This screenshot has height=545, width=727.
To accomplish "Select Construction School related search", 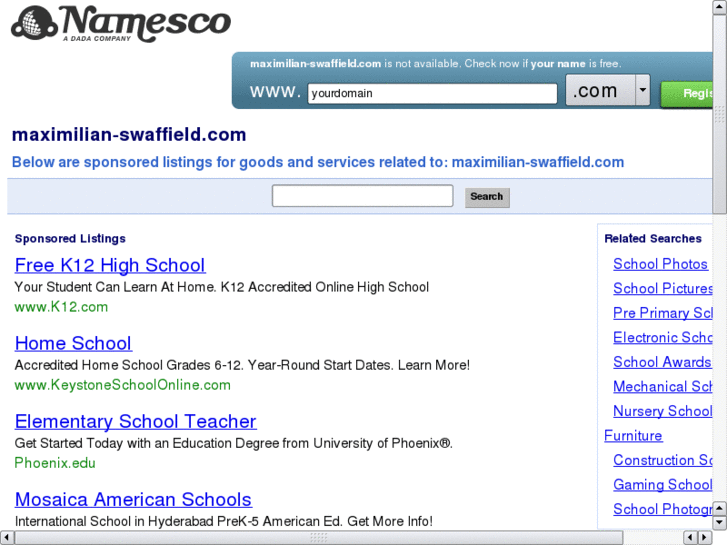I will coord(663,460).
